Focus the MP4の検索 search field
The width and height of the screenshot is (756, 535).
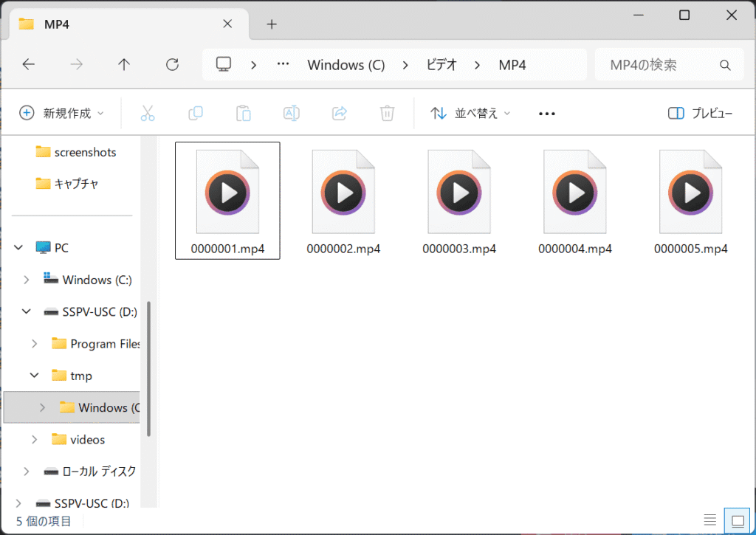669,65
